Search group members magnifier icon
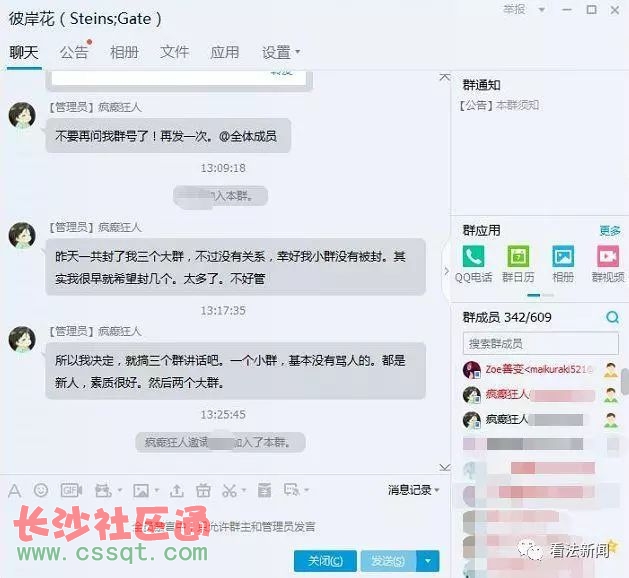Image resolution: width=629 pixels, height=578 pixels. click(612, 317)
